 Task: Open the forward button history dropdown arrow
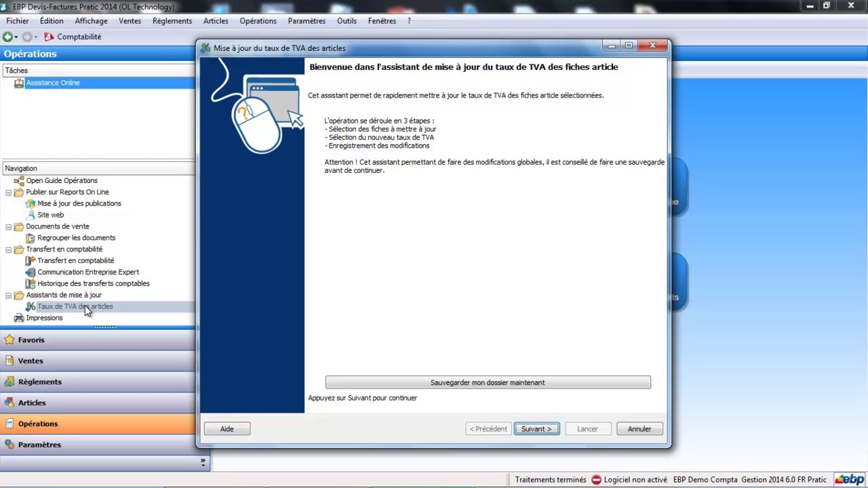35,37
